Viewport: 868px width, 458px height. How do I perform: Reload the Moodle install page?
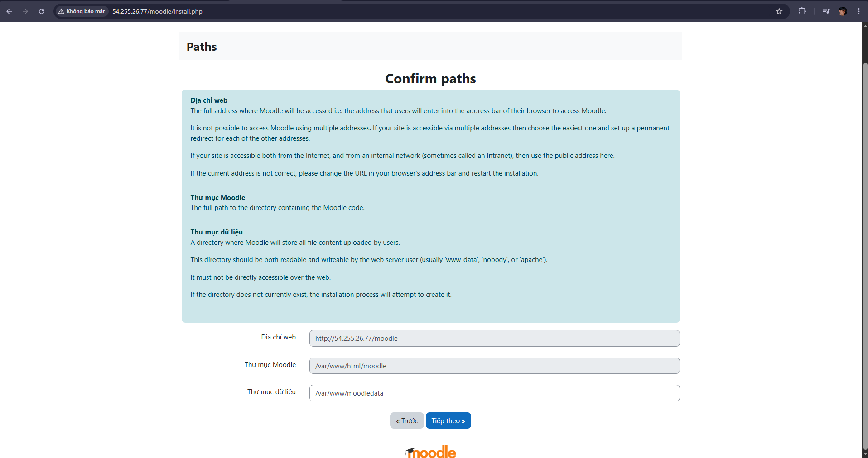42,11
